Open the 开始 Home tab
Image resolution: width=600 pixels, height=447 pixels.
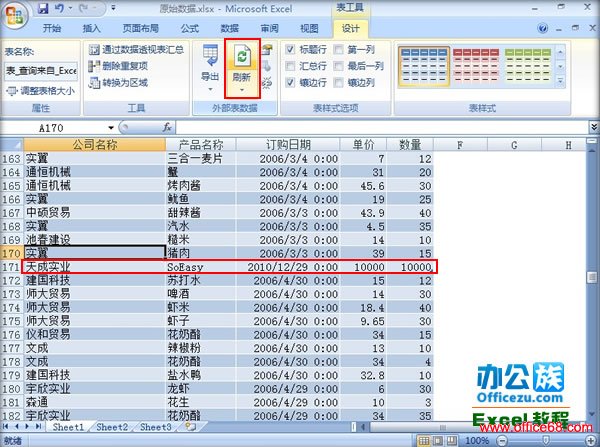pyautogui.click(x=52, y=28)
